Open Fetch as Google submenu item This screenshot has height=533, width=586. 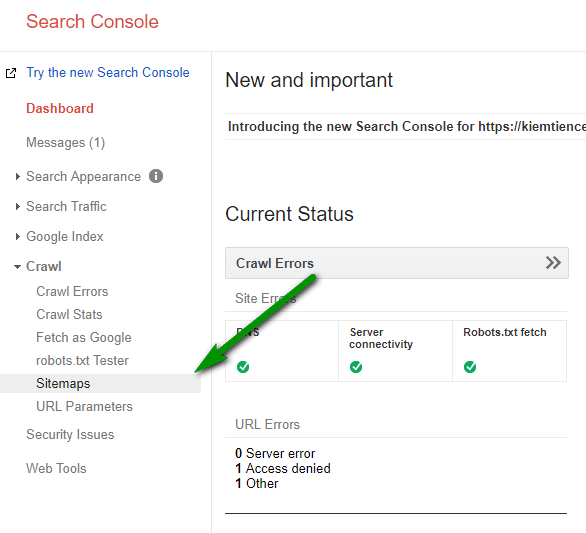(x=84, y=338)
